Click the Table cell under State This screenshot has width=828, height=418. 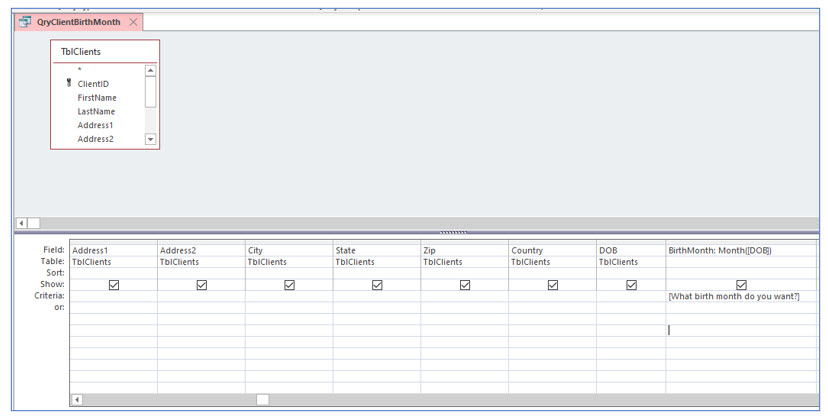(377, 262)
